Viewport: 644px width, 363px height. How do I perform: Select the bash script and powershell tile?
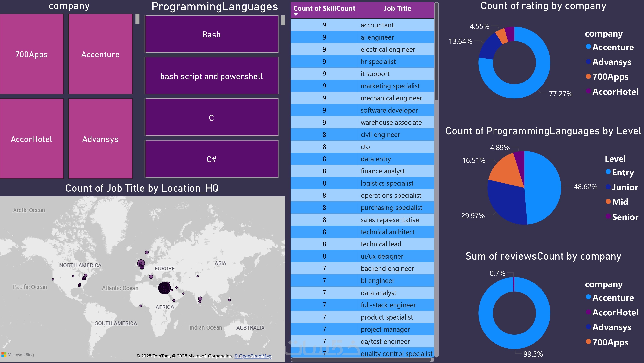(x=211, y=76)
